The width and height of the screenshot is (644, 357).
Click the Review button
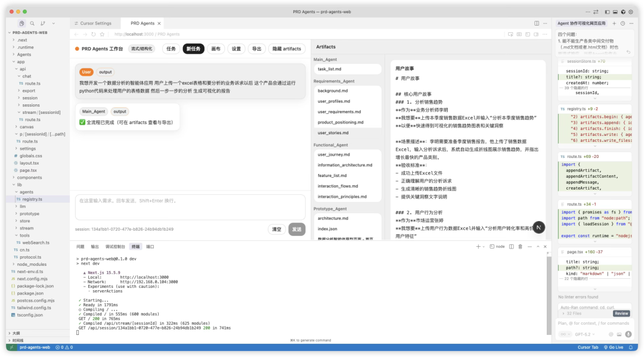point(621,313)
